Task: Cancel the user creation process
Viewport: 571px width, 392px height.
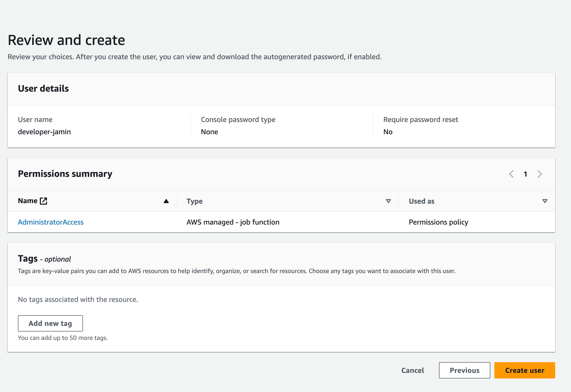Action: pos(412,370)
